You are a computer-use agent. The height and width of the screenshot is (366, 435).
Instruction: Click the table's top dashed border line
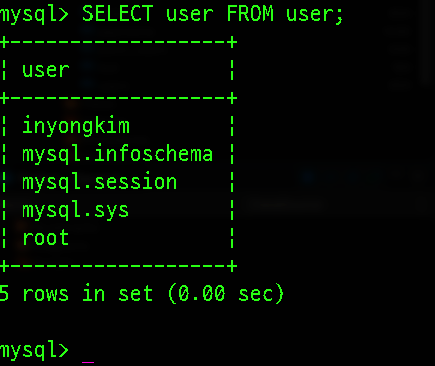(x=118, y=42)
